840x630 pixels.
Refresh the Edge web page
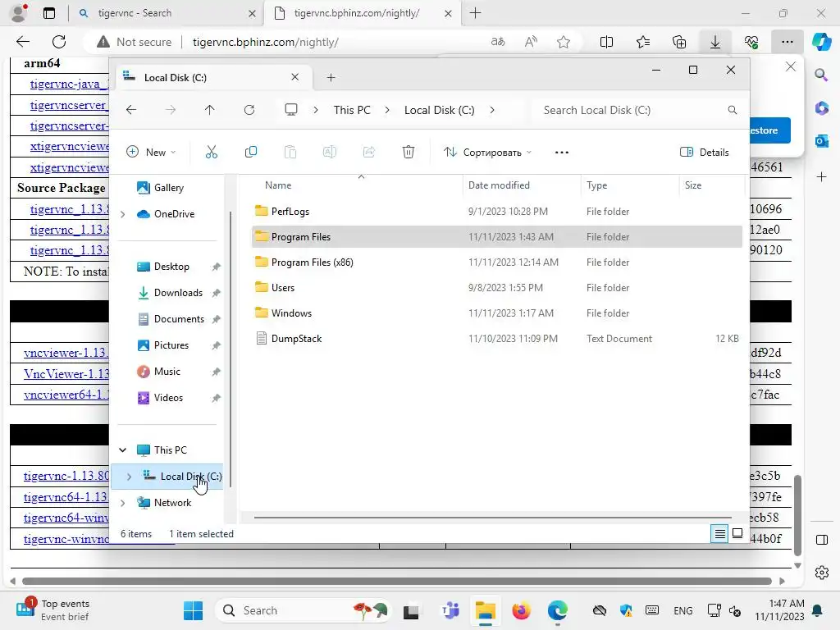coord(59,42)
